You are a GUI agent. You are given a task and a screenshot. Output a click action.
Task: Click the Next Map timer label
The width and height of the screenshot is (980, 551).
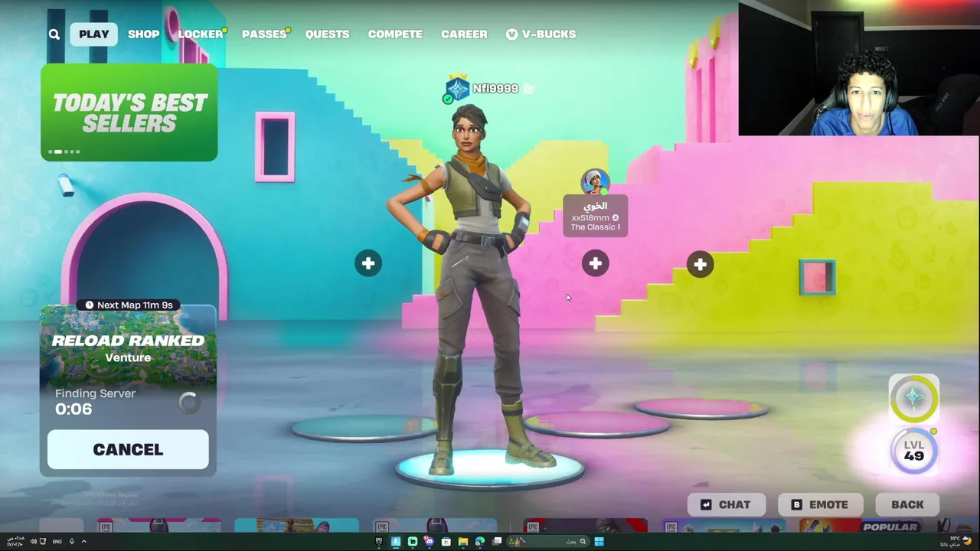(x=129, y=305)
